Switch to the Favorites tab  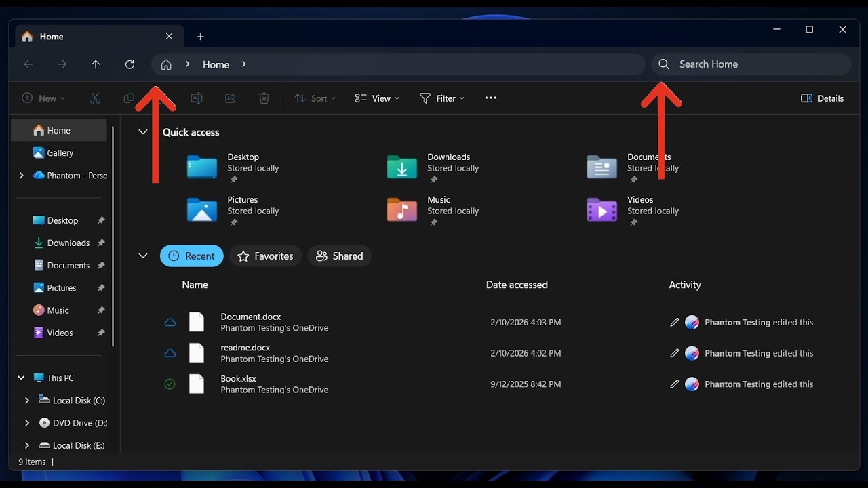pyautogui.click(x=266, y=256)
